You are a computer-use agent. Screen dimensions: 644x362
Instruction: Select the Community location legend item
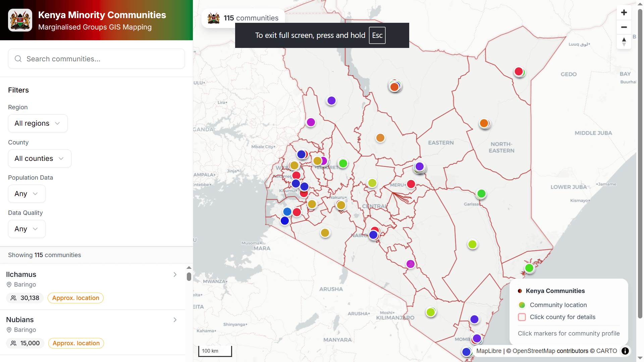558,305
